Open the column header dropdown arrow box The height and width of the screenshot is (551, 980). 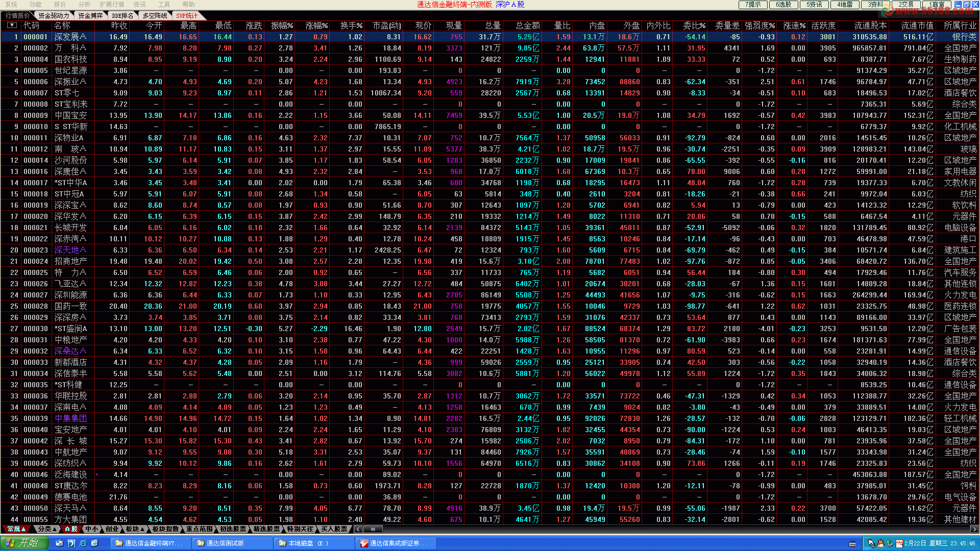point(12,25)
